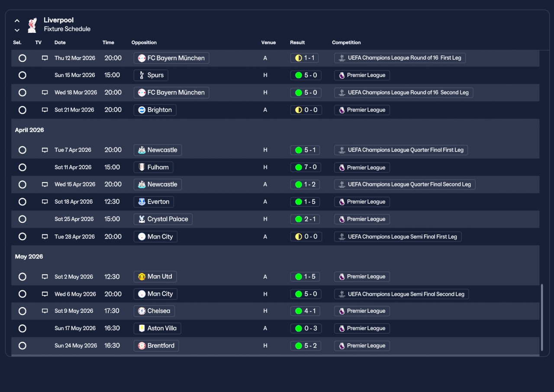This screenshot has width=554, height=392.
Task: Click the Chelsea club badge
Action: click(x=142, y=311)
